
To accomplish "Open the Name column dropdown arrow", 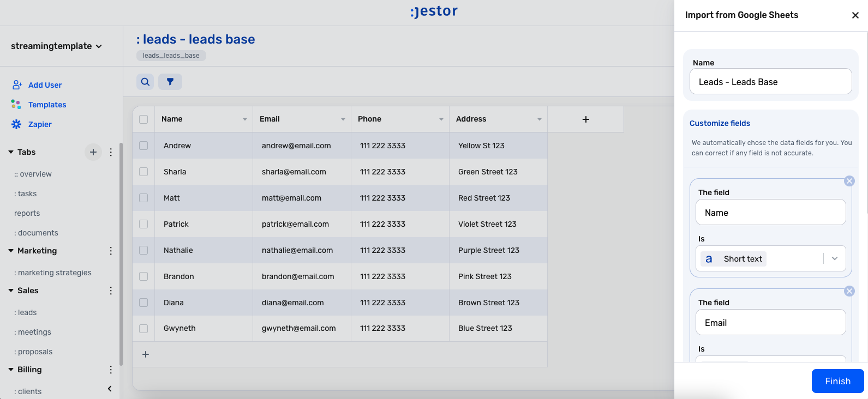I will (x=245, y=119).
